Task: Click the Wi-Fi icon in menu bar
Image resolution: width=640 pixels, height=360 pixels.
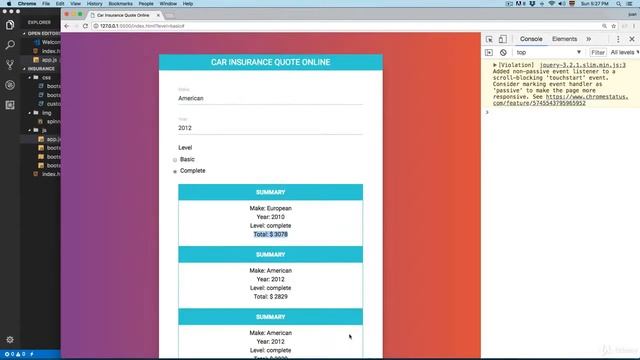Action: pyautogui.click(x=552, y=4)
